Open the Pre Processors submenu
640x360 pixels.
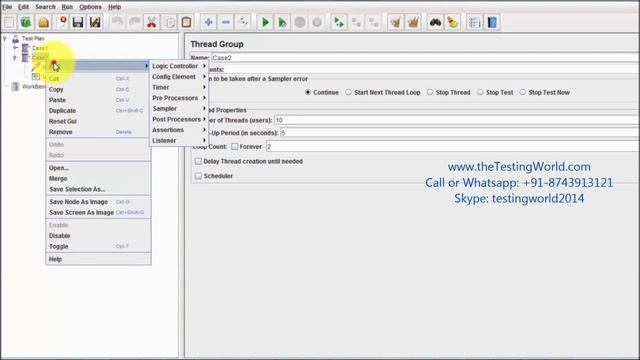click(x=179, y=98)
